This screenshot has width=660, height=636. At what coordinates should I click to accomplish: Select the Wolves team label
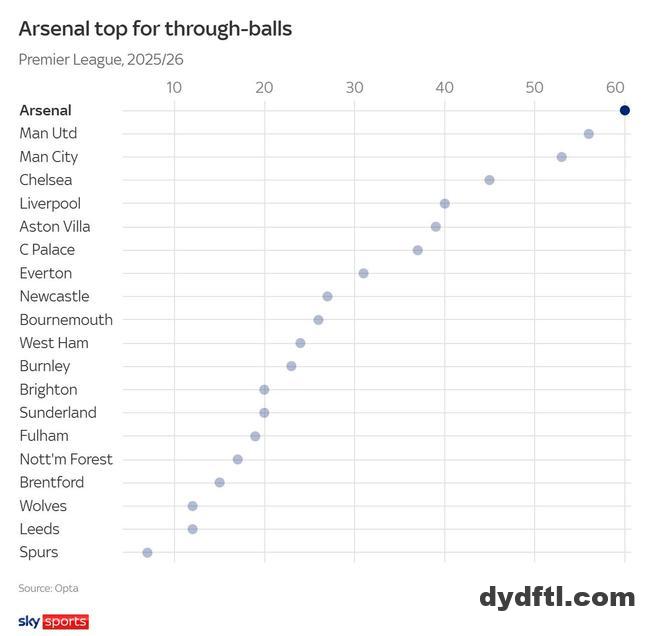point(43,506)
